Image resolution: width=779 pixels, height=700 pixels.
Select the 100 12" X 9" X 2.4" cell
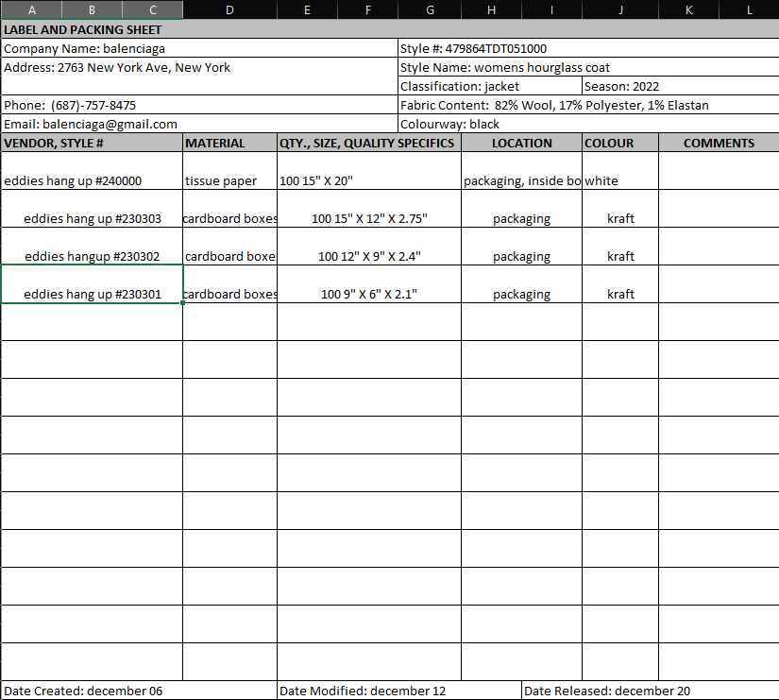coord(369,247)
